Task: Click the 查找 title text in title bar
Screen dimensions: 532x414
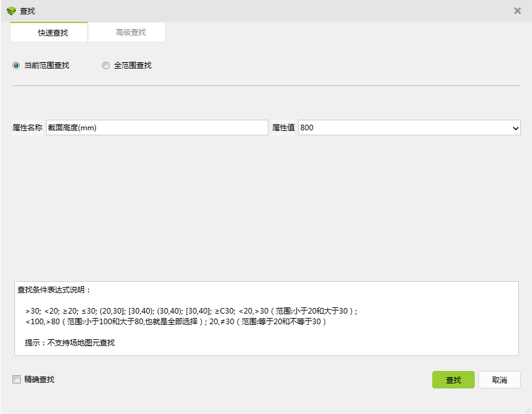Action: tap(27, 11)
